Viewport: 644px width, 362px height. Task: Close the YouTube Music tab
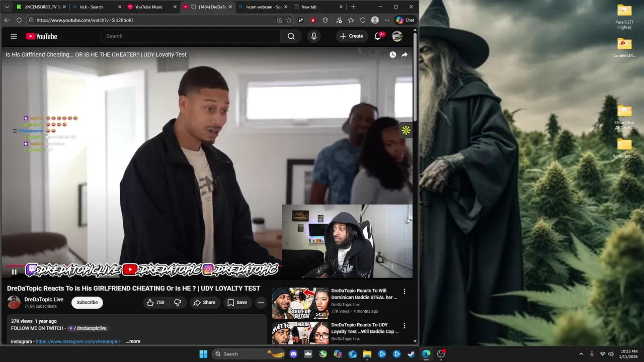(175, 7)
